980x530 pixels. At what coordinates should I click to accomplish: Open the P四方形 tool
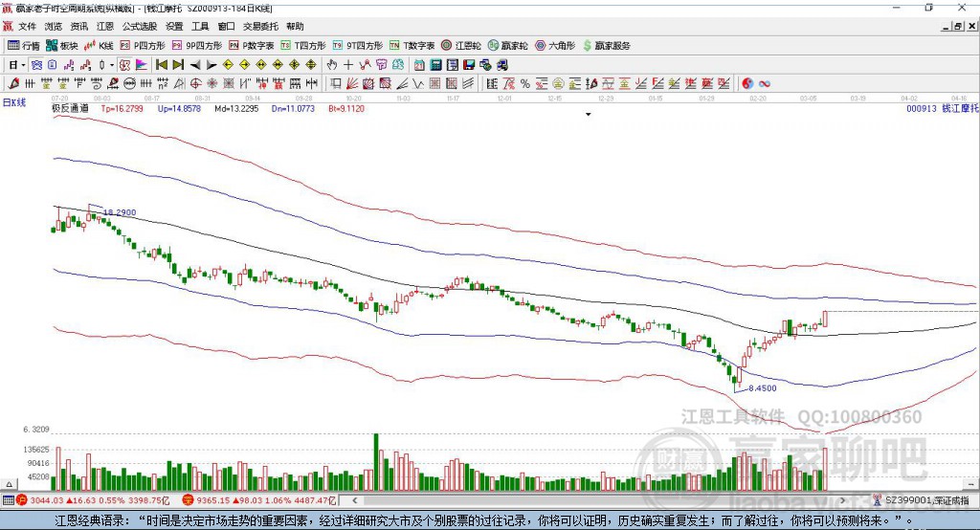[143, 46]
